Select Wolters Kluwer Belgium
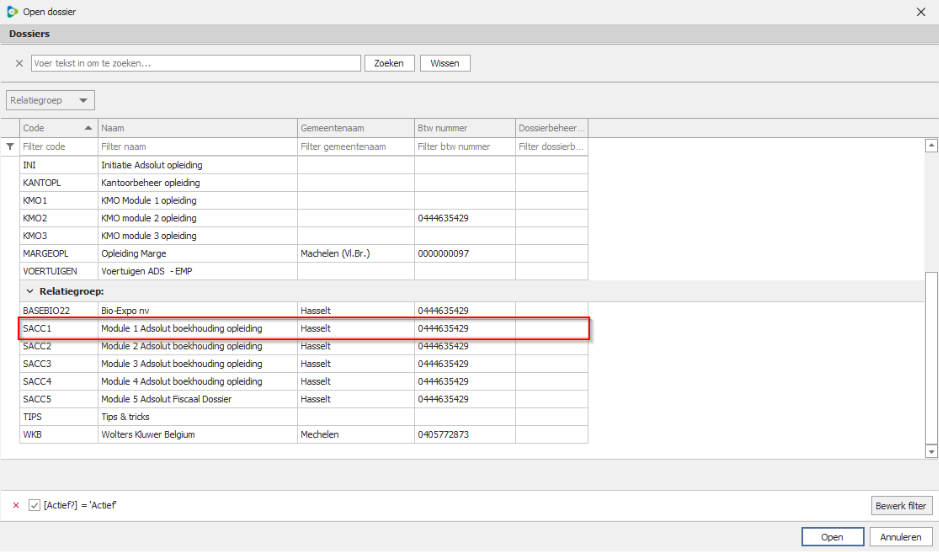The width and height of the screenshot is (939, 552). point(148,435)
